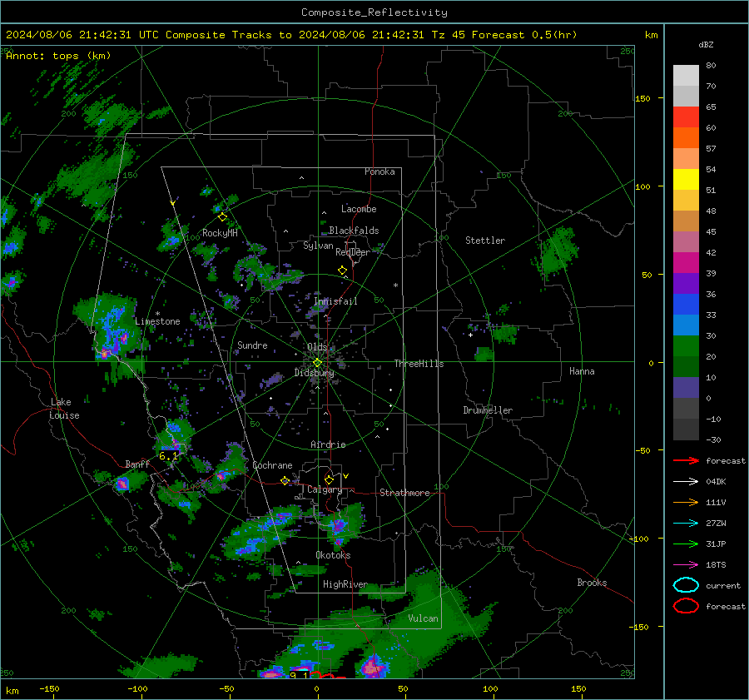749x700 pixels.
Task: Click the red 65 dBZ swatch
Action: pyautogui.click(x=686, y=117)
